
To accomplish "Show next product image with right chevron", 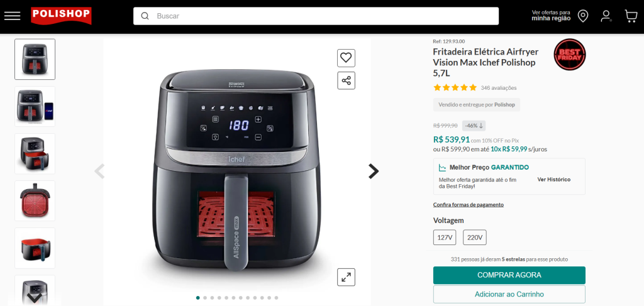I will pyautogui.click(x=374, y=171).
